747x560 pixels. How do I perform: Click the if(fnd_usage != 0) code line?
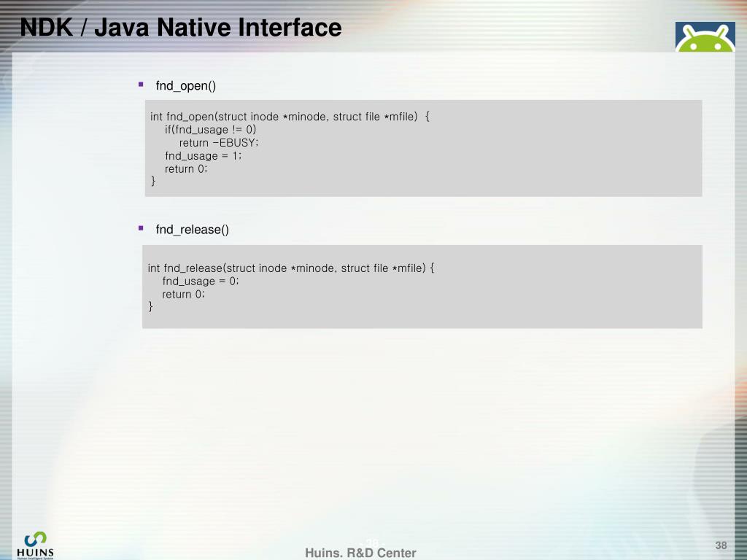tap(211, 130)
